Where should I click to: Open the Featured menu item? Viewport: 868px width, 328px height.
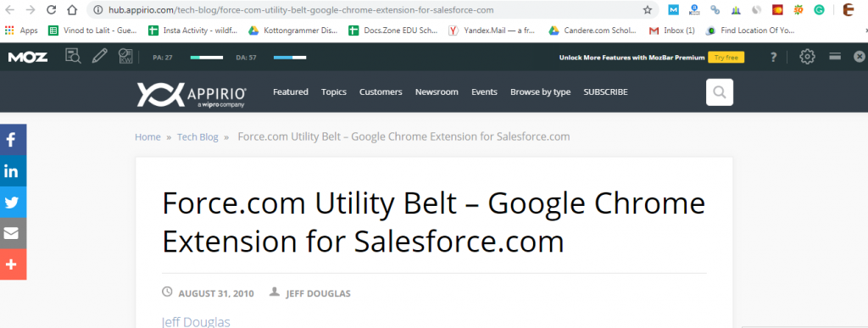(x=291, y=92)
